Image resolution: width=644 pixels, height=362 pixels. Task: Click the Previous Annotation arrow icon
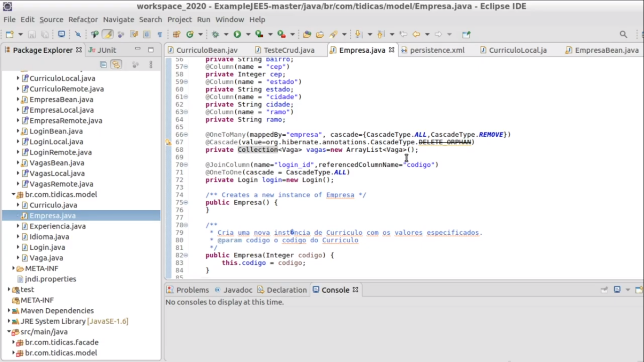point(380,34)
